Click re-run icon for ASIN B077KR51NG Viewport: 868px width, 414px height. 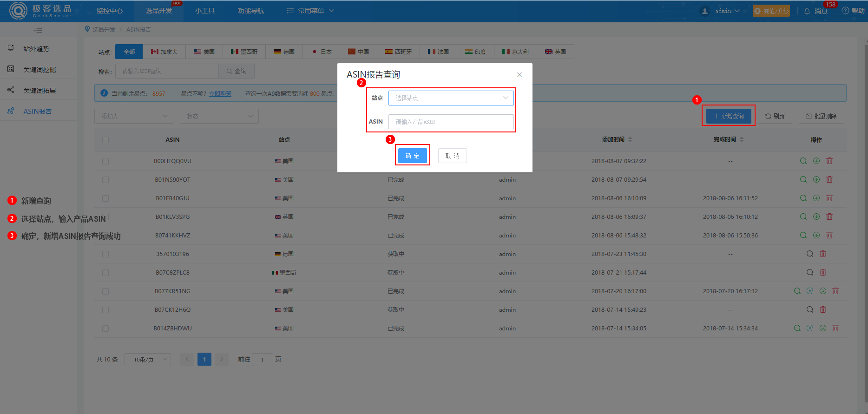(809, 291)
